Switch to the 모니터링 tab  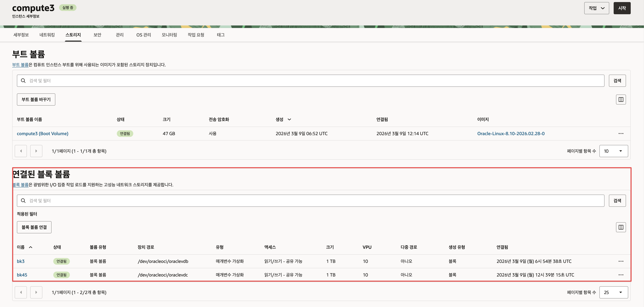tap(169, 35)
